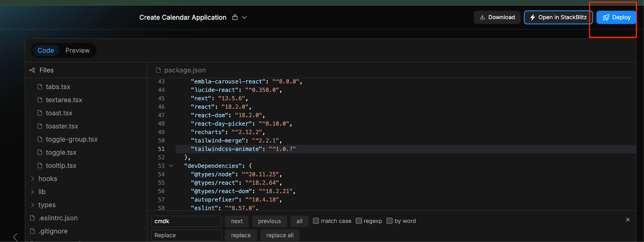Screen dimensions: 644x242
Task: Click the lightning bolt icon in Open in StackBlitz
Action: tap(533, 17)
